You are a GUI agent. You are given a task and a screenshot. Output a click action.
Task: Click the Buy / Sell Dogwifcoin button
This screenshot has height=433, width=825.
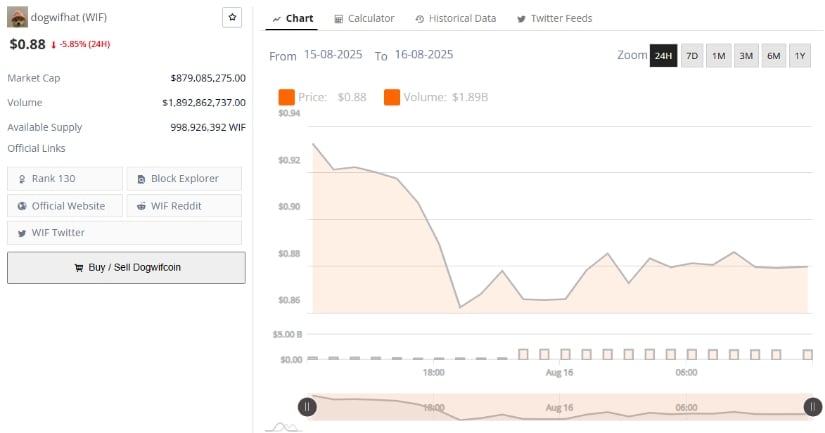point(126,267)
